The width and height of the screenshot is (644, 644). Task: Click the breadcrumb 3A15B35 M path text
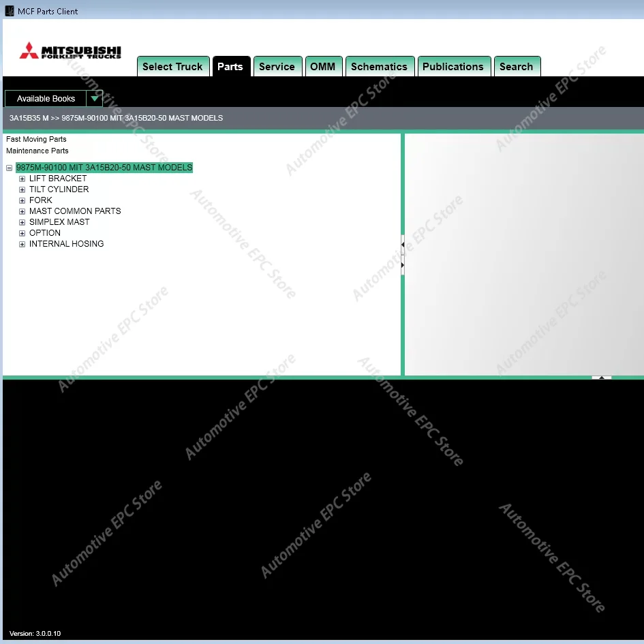[117, 118]
